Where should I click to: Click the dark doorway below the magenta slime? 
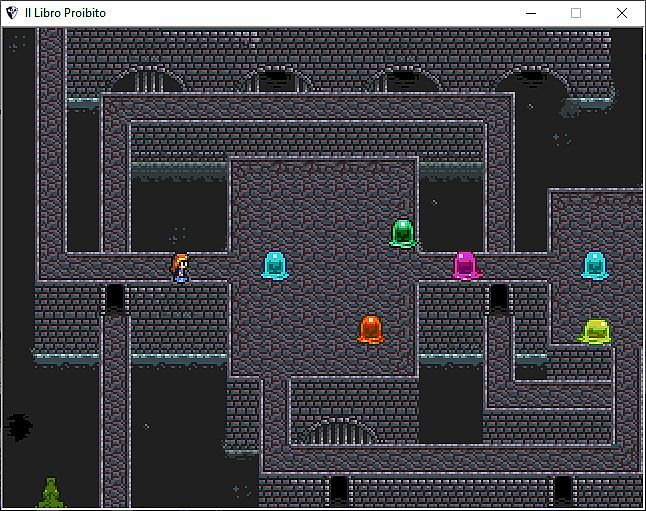pyautogui.click(x=499, y=298)
